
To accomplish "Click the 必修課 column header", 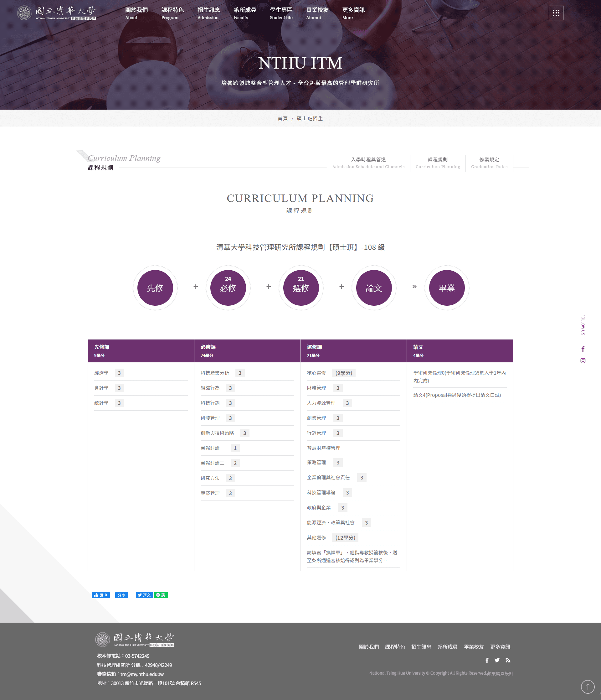I will click(247, 351).
